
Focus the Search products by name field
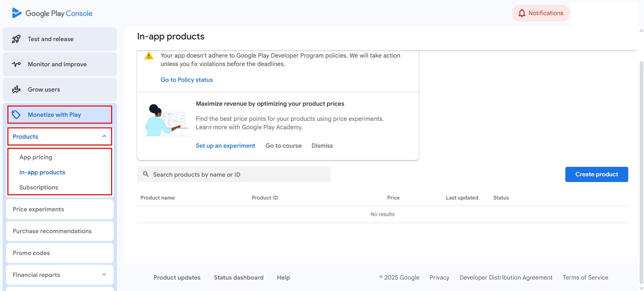click(x=234, y=174)
